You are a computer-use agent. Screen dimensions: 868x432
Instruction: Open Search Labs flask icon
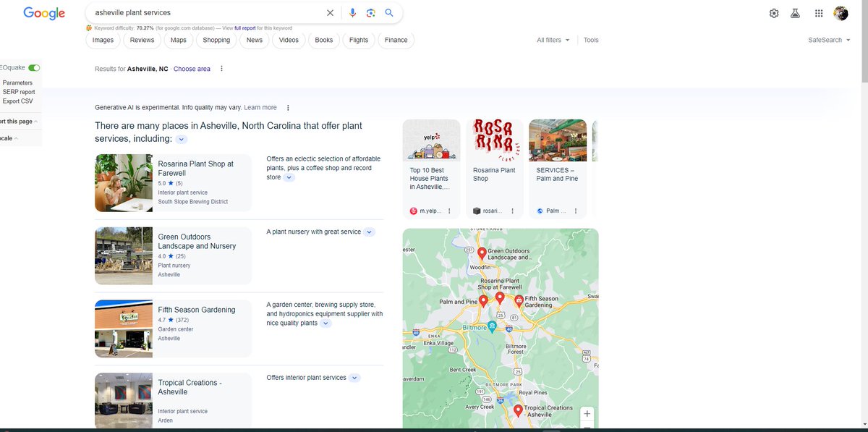click(795, 13)
